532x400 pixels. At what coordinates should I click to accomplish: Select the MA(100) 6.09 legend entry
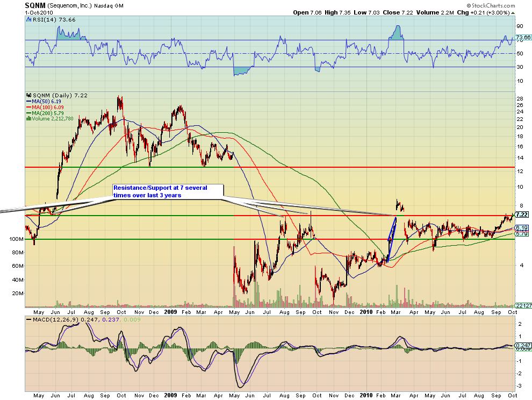(45, 108)
